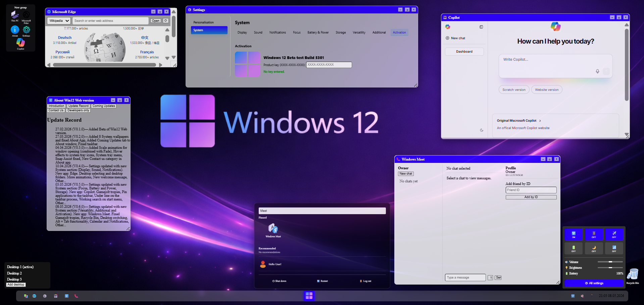644x305 pixels.
Task: Open Coming Updates tab in About window
Action: pos(104,106)
